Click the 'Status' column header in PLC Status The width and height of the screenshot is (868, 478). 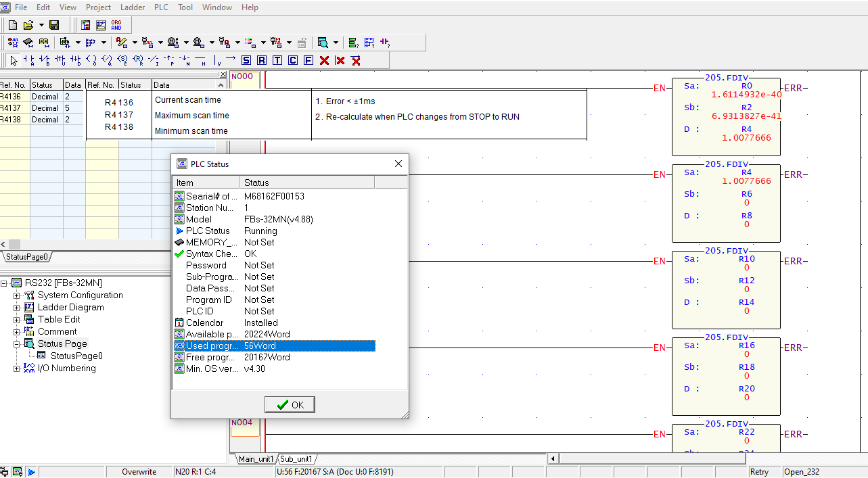pos(307,183)
